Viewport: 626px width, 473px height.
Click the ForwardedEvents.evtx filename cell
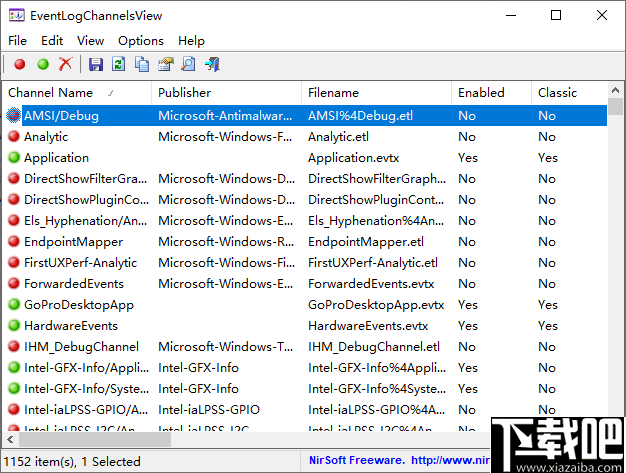click(371, 284)
